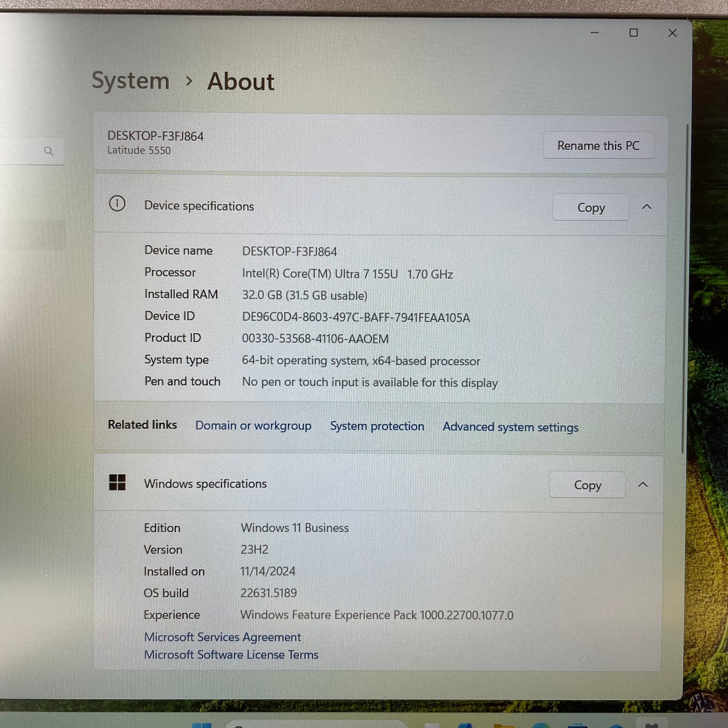728x728 pixels.
Task: Click the Product ID value 00330-53568-41106-AAOEM
Action: [315, 339]
